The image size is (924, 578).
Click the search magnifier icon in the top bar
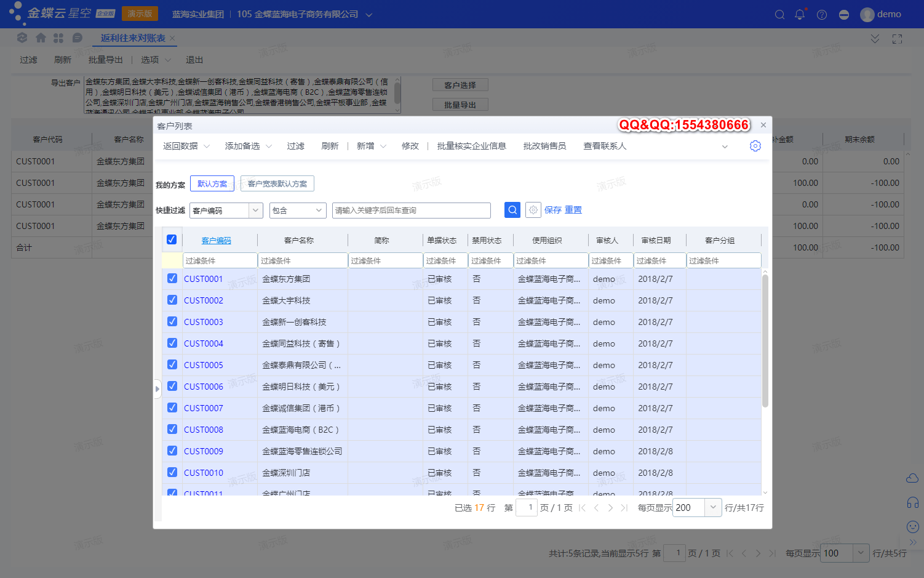click(x=779, y=14)
